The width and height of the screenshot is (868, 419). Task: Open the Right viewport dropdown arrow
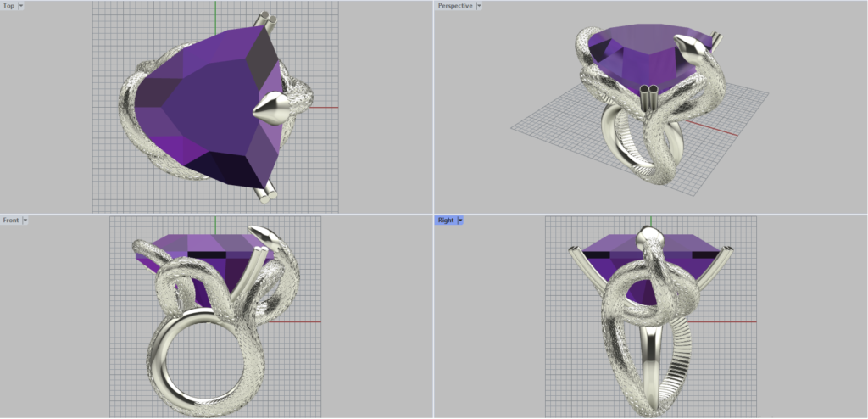[460, 221]
